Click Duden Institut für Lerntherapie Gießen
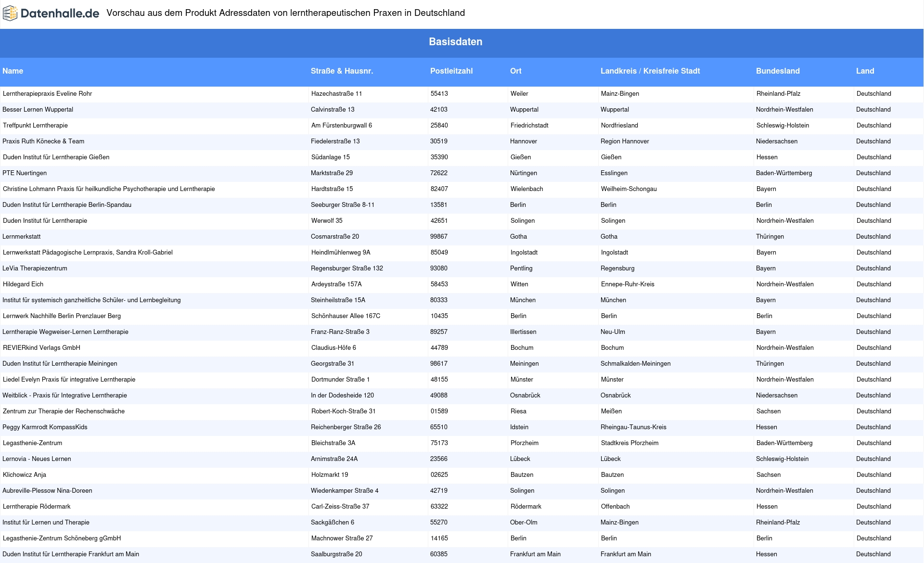The image size is (924, 563). (x=56, y=157)
